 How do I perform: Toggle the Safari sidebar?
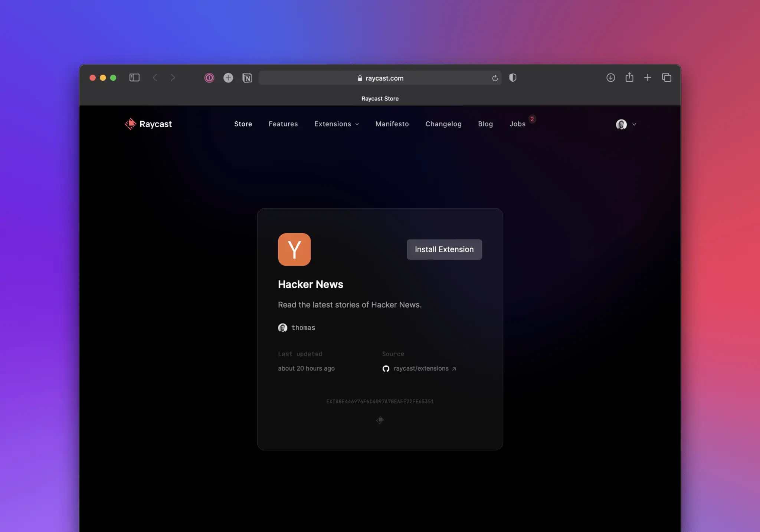[x=134, y=78]
